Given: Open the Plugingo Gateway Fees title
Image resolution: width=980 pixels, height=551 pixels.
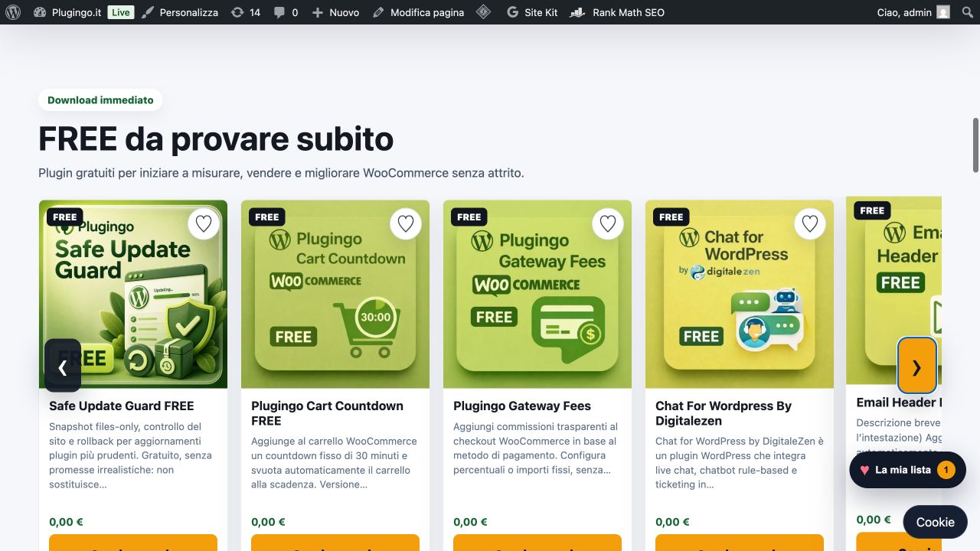Looking at the screenshot, I should (x=522, y=406).
